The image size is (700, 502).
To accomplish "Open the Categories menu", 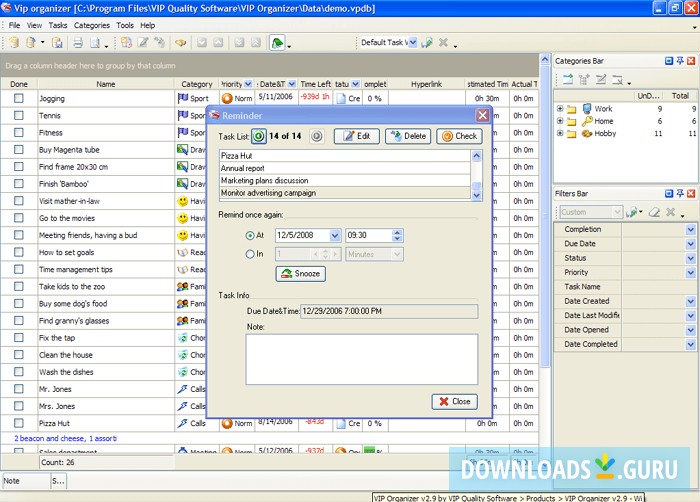I will click(x=92, y=25).
